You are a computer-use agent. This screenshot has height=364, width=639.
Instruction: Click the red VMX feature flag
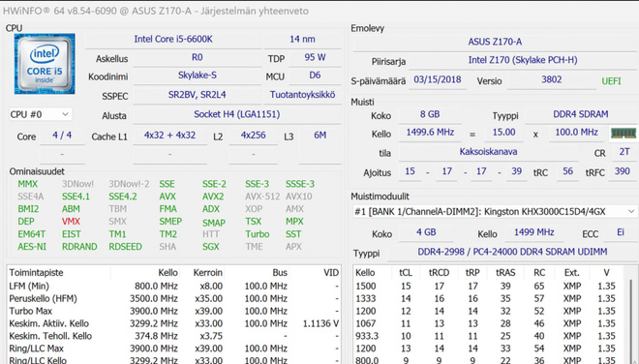71,222
